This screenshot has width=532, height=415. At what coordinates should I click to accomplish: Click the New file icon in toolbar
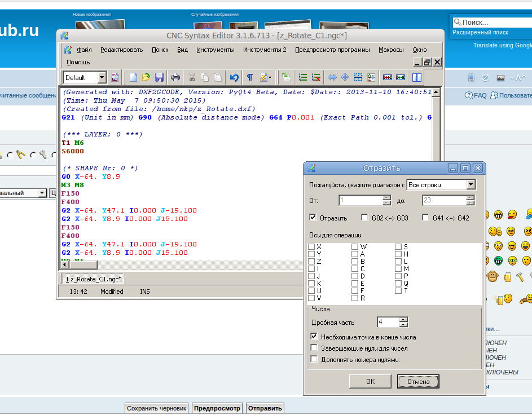134,77
